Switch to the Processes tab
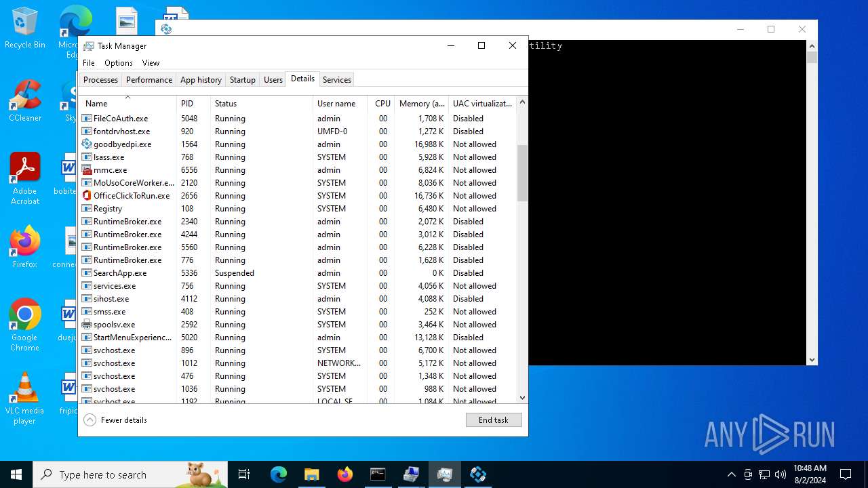 [100, 80]
